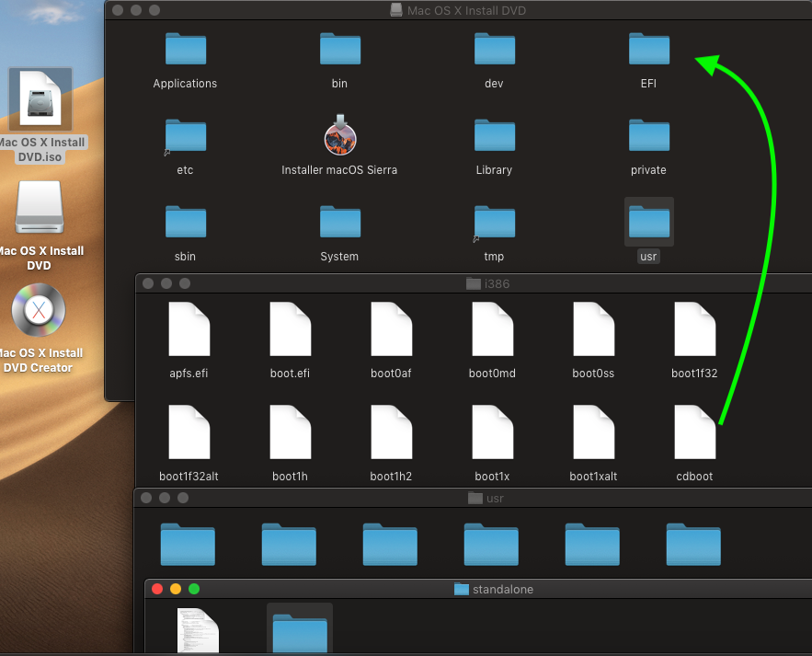Open the tmp folder alias
The image size is (812, 656).
pyautogui.click(x=495, y=223)
